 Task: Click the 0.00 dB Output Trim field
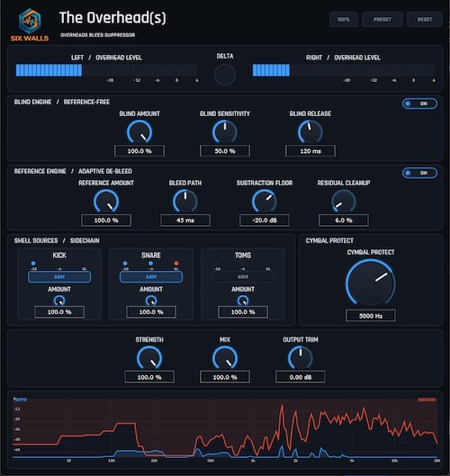click(x=301, y=377)
